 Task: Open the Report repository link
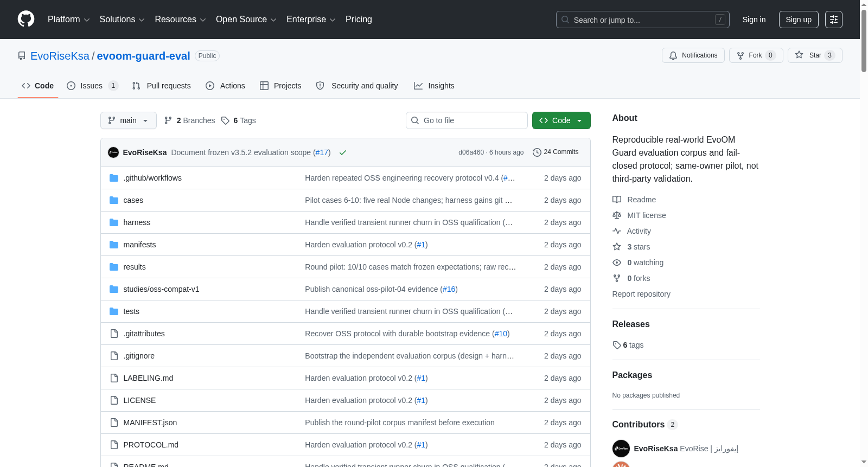[x=641, y=294]
